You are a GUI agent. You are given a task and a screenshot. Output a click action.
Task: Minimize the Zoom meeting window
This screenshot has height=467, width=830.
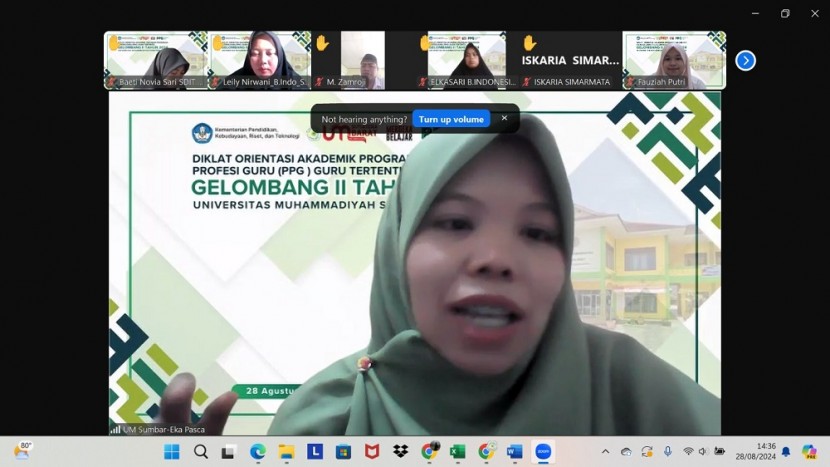click(x=755, y=13)
